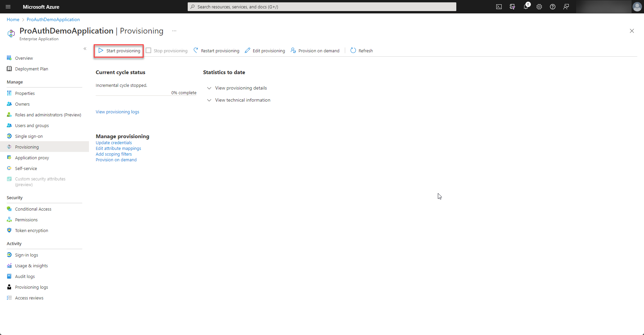This screenshot has width=644, height=335.
Task: Click the Application proxy icon
Action: click(9, 158)
